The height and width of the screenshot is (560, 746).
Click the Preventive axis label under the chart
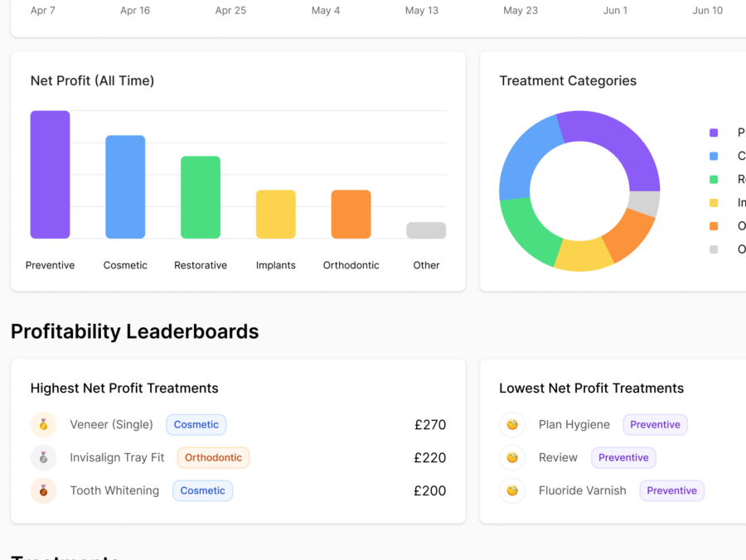50,265
